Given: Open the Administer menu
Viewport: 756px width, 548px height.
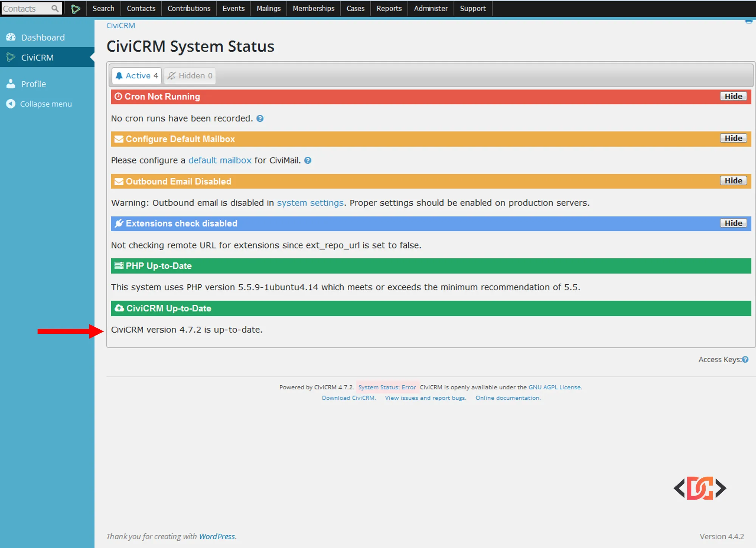Looking at the screenshot, I should 431,8.
